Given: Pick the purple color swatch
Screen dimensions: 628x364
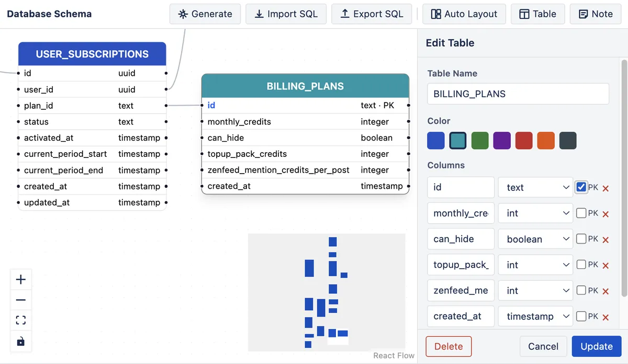Looking at the screenshot, I should [502, 141].
